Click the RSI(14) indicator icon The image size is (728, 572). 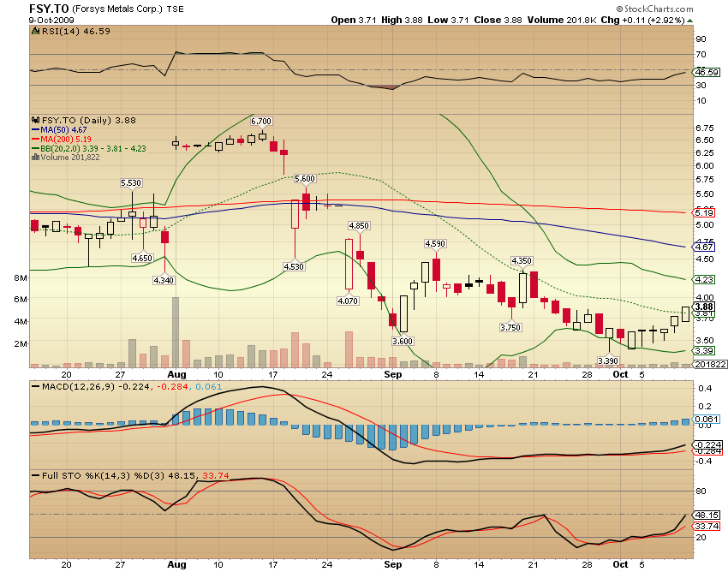coord(35,31)
